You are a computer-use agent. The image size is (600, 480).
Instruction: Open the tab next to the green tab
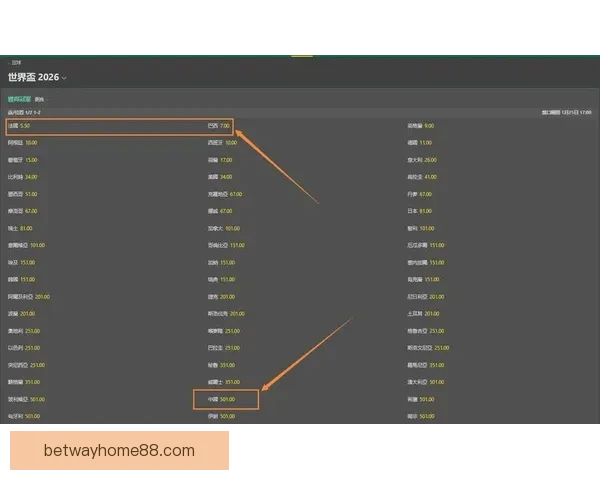click(39, 99)
